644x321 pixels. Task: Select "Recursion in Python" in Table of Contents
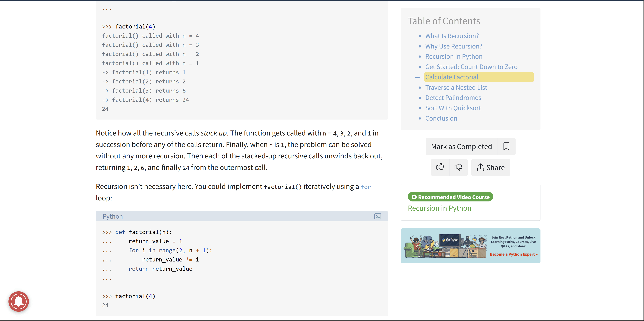(454, 56)
